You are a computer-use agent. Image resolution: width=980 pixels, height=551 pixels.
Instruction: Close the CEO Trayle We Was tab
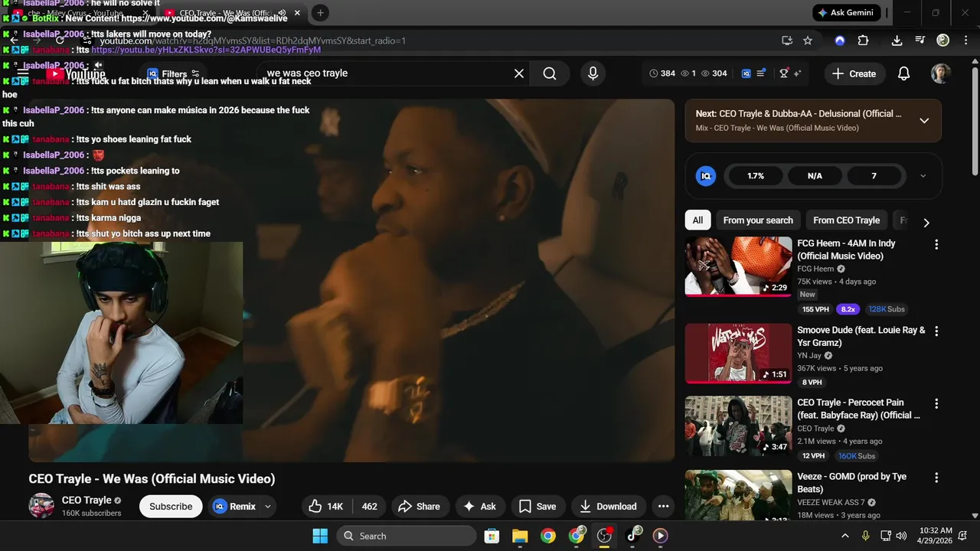click(x=297, y=13)
